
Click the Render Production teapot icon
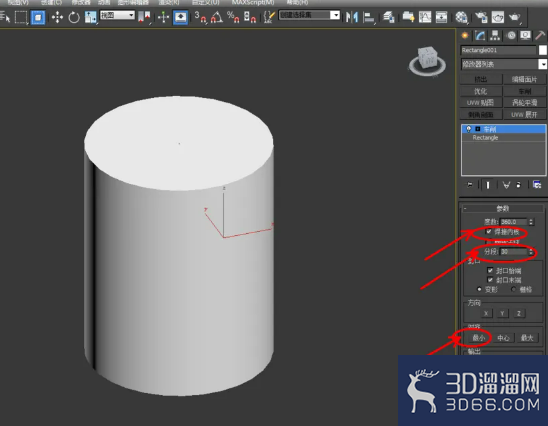tap(514, 17)
